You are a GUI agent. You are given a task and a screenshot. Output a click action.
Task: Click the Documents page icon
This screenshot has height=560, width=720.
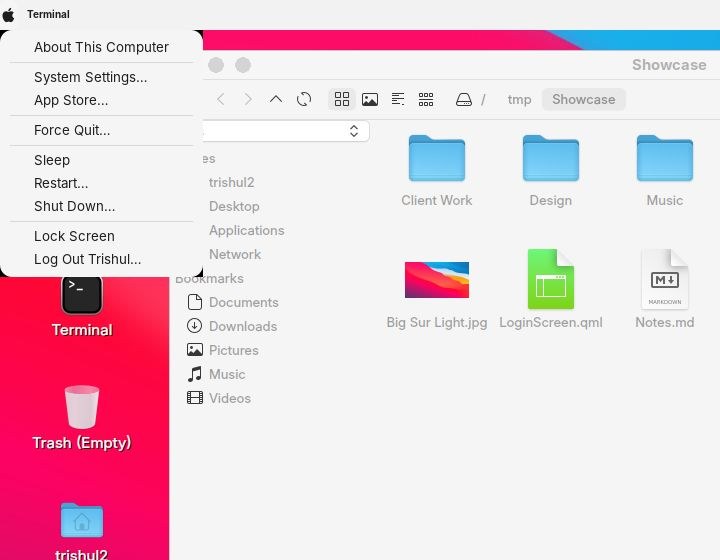tap(195, 302)
